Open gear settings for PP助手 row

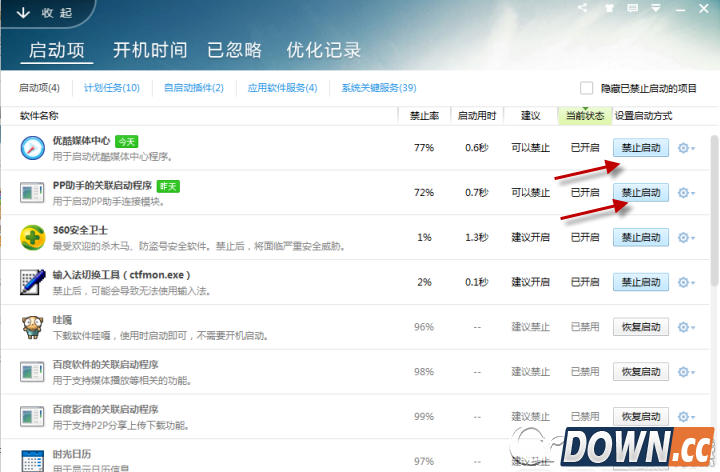click(686, 193)
